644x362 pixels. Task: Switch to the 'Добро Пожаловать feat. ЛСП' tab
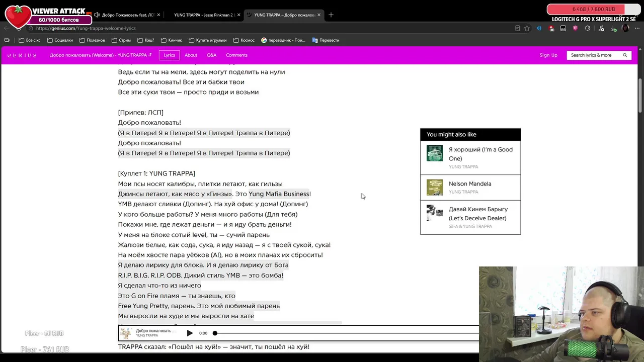click(x=128, y=15)
